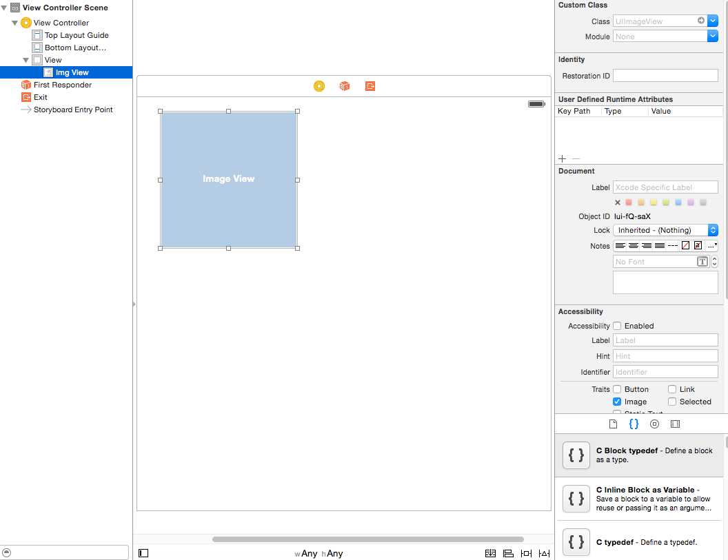Click the yellow View Controller icon above canvas
Viewport: 728px width, 560px height.
pos(319,86)
